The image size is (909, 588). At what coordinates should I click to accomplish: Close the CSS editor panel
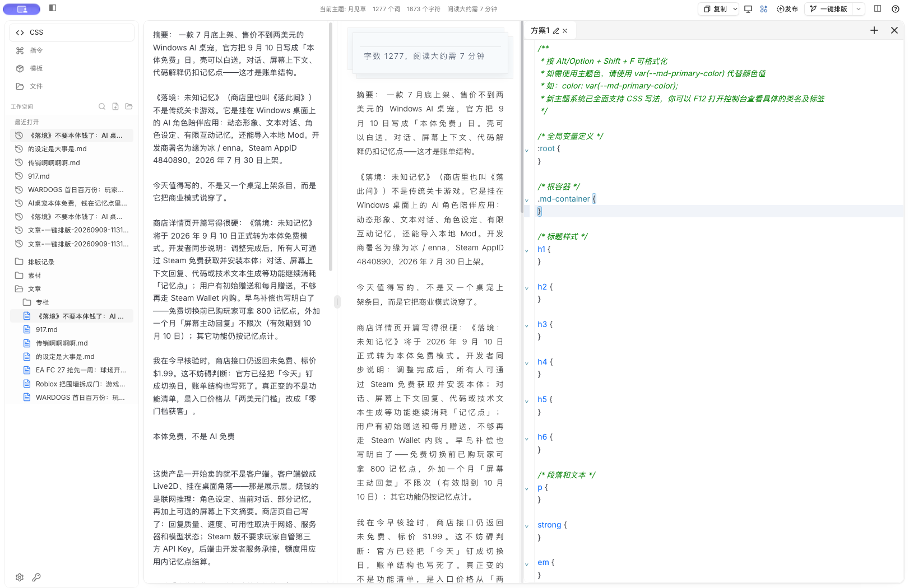pos(894,30)
